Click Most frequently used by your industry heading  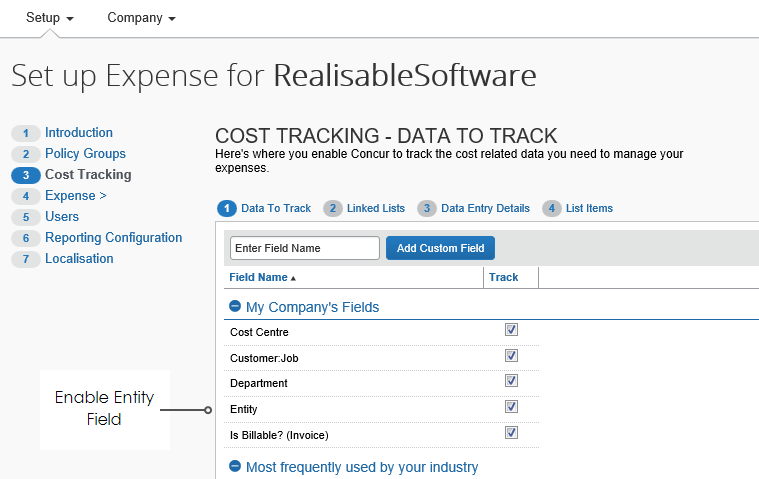pos(362,467)
